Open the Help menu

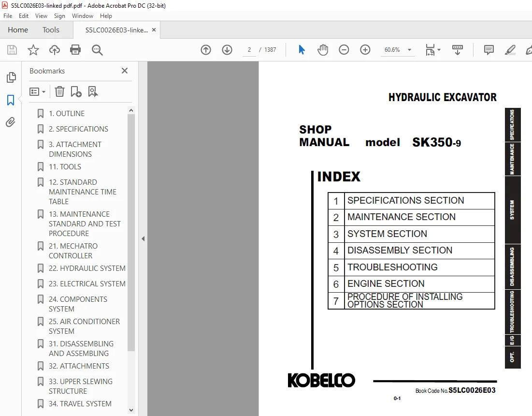106,16
